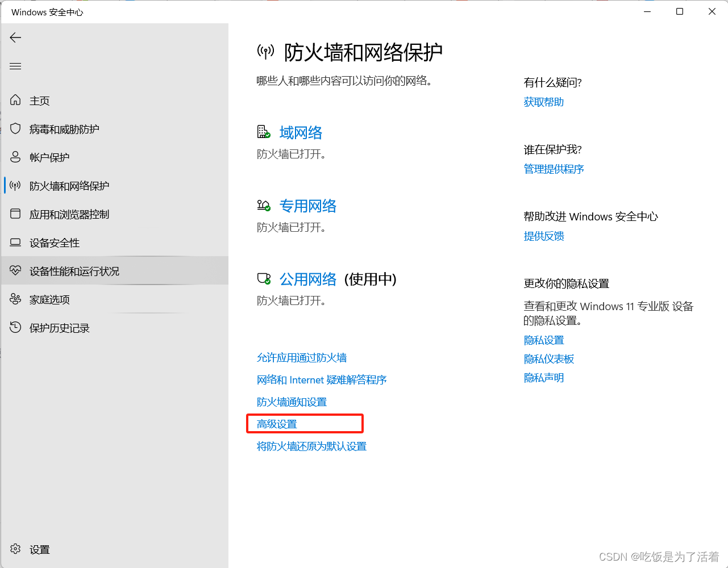This screenshot has height=568, width=728.
Task: Open 隐私仪表板 link
Action: 549,358
